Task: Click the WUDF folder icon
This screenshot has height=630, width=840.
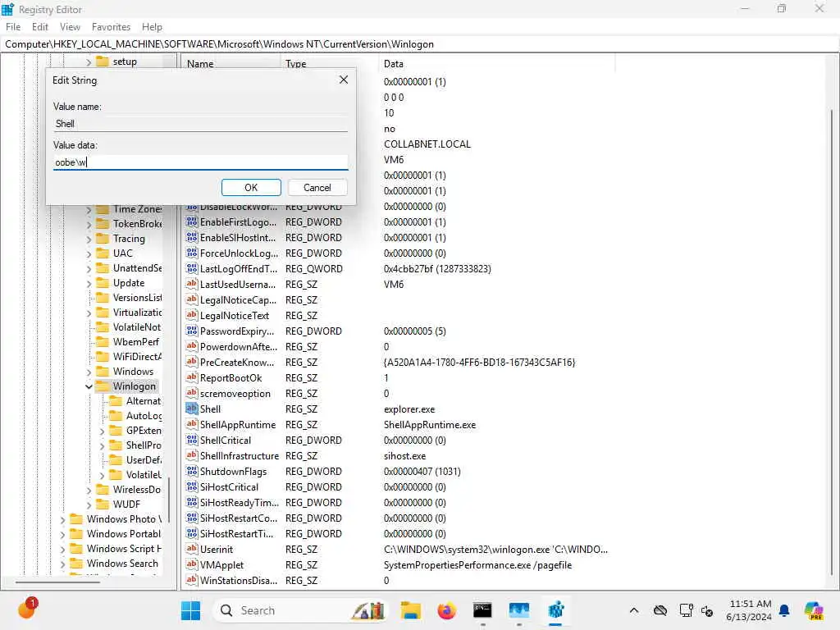Action: tap(103, 504)
